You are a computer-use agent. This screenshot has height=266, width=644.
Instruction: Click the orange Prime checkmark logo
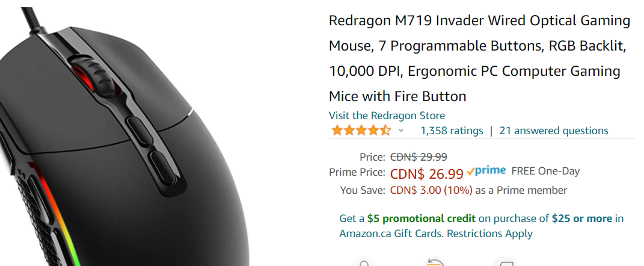point(486,171)
